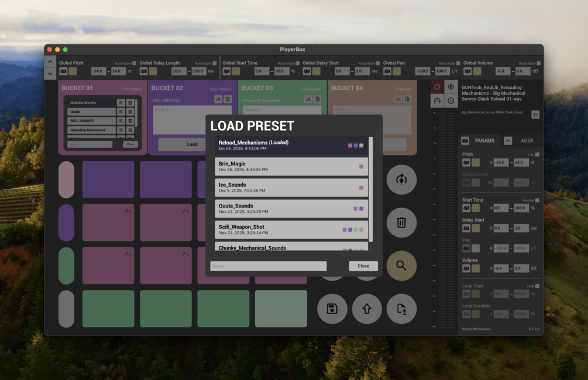Toggle Global Start Time Rand State checkbox

[297, 63]
